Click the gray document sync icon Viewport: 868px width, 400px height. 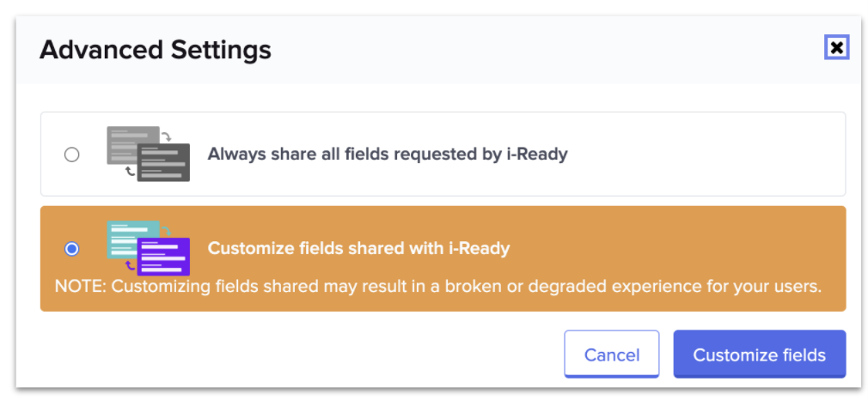(148, 154)
